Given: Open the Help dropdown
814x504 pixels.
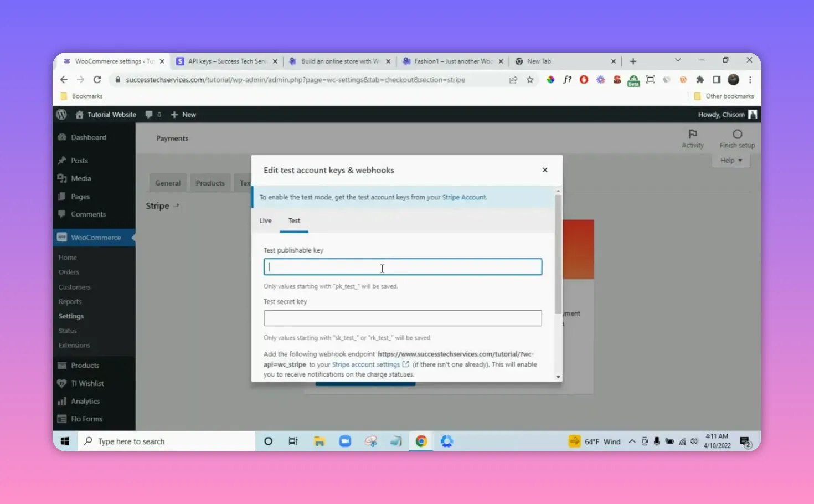Looking at the screenshot, I should pyautogui.click(x=730, y=160).
